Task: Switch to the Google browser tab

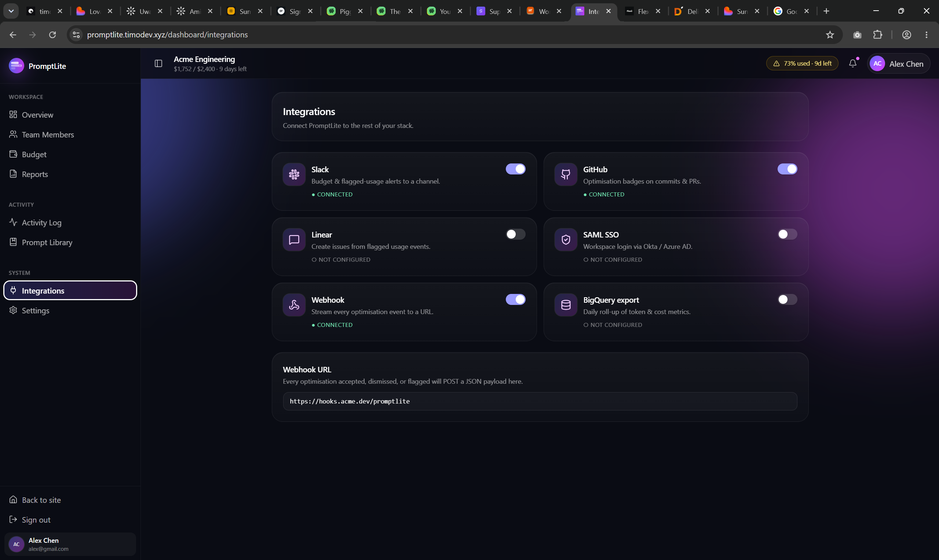Action: (x=792, y=11)
